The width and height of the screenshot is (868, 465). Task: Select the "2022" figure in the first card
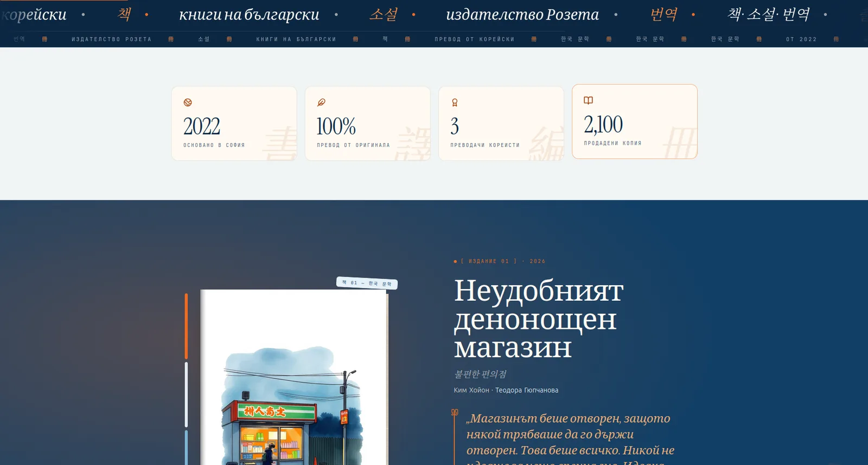pyautogui.click(x=202, y=126)
